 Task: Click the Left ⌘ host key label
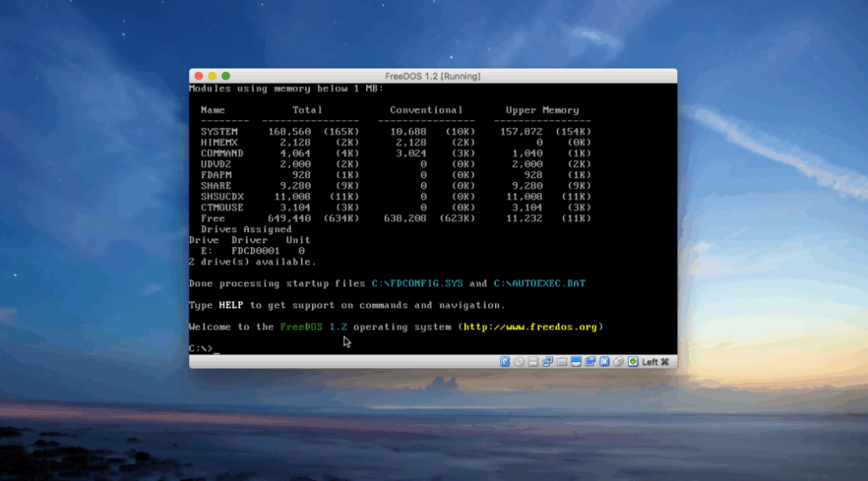point(655,362)
